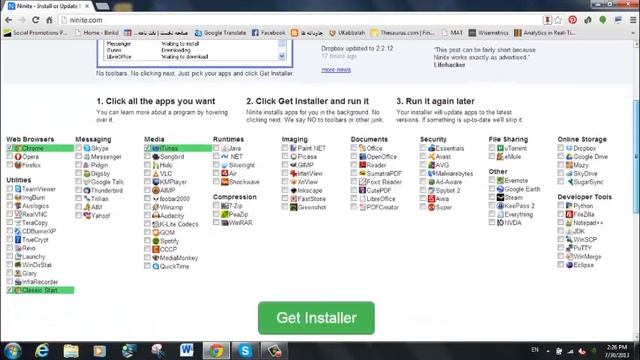
Task: Go back to the previous page
Action: (x=9, y=20)
